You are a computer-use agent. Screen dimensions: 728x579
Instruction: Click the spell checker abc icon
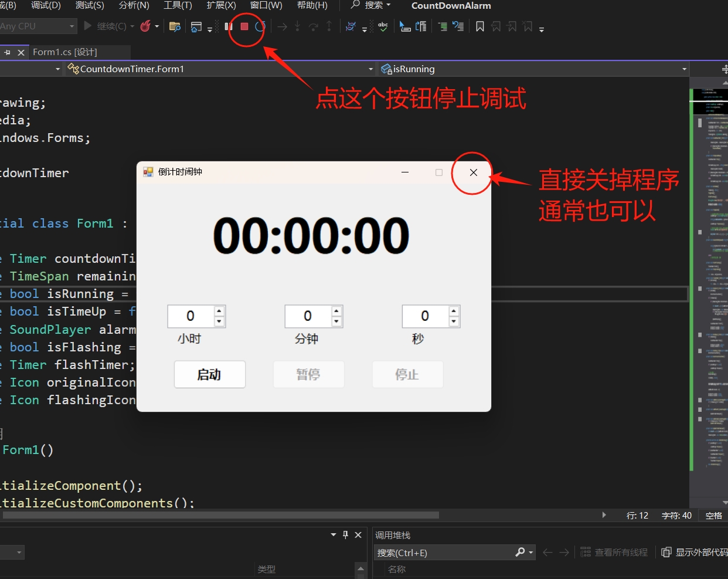click(383, 26)
